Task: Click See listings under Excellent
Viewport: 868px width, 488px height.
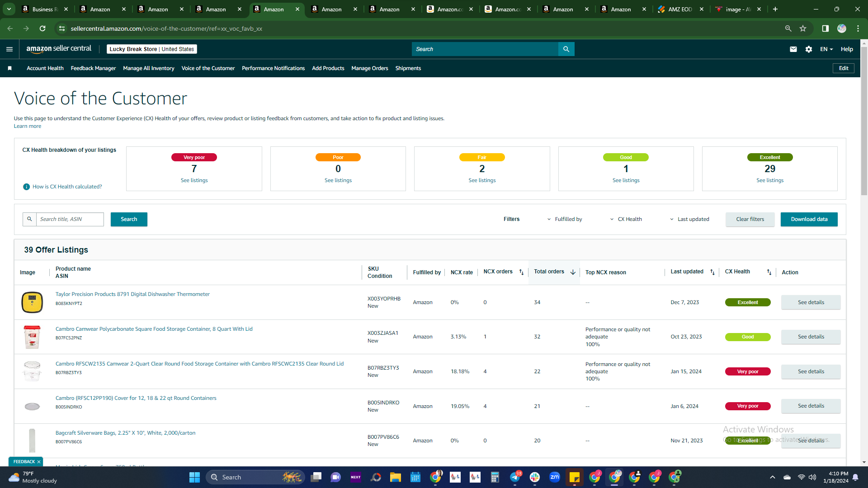Action: pyautogui.click(x=769, y=180)
